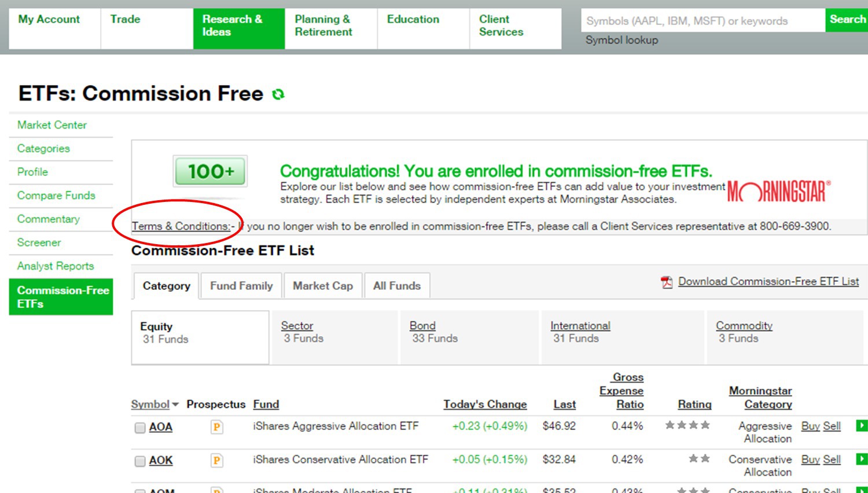Open the Planning & Retirement menu
Screen dimensions: 868x493
[331, 28]
